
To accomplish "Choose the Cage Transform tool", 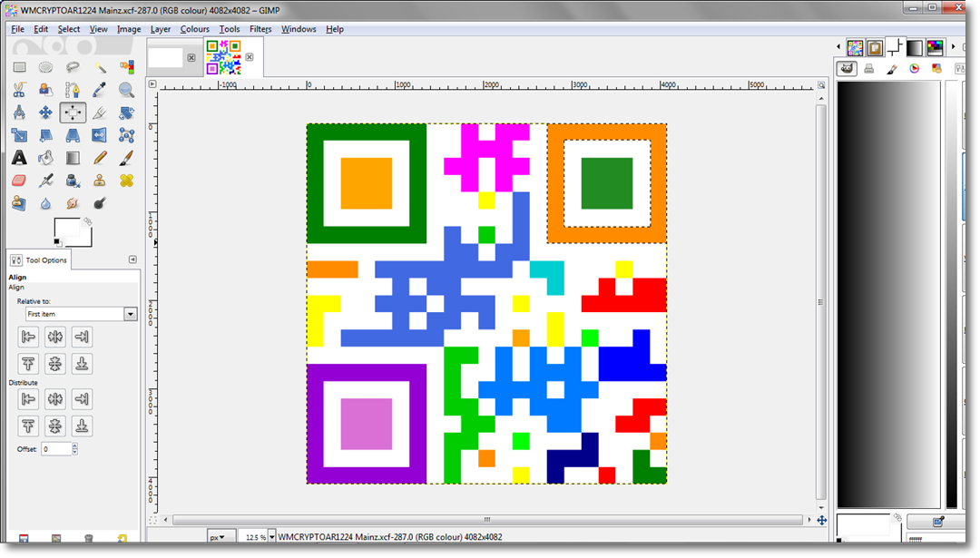I will pos(126,135).
